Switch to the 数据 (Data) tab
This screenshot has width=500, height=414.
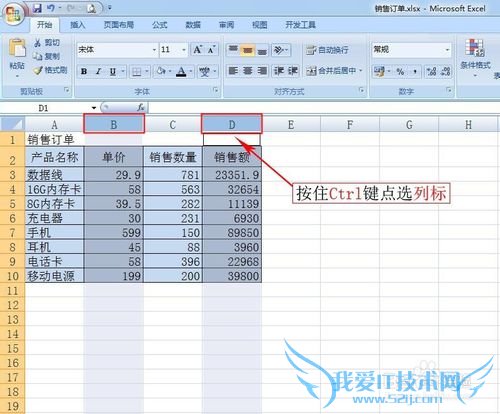193,25
